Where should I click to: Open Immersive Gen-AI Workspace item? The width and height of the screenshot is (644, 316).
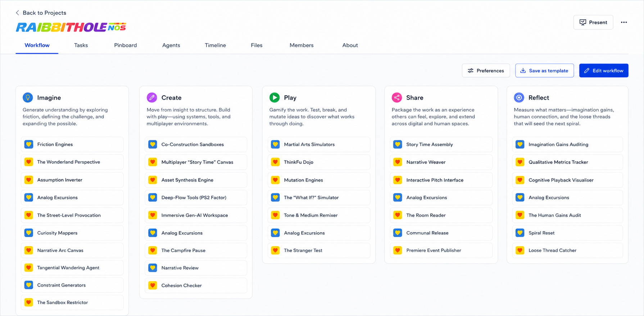[x=196, y=215]
